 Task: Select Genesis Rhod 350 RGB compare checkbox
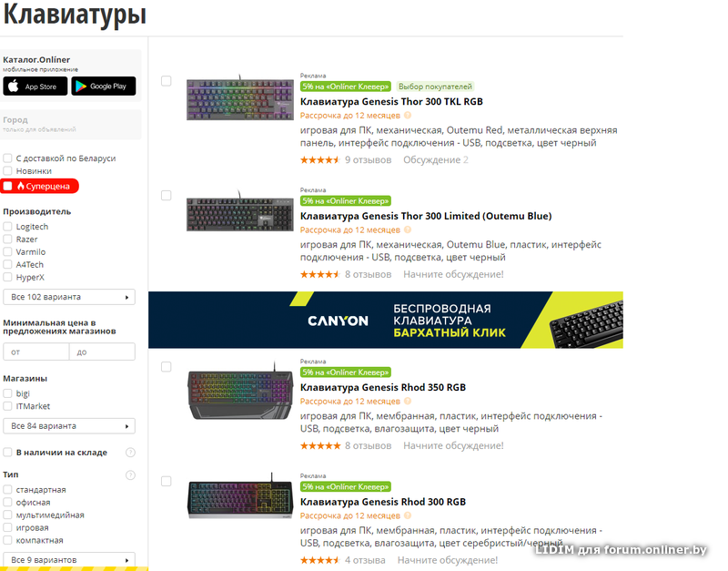point(167,367)
